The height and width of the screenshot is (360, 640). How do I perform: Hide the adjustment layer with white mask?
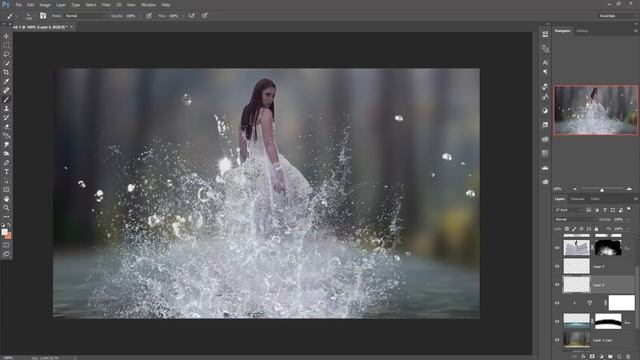point(557,303)
